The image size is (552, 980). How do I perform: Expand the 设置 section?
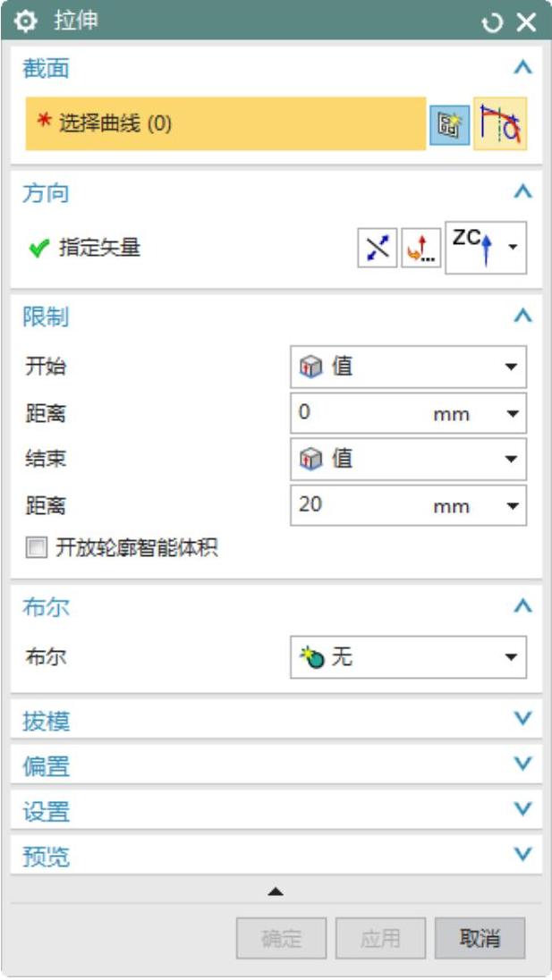coord(524,810)
